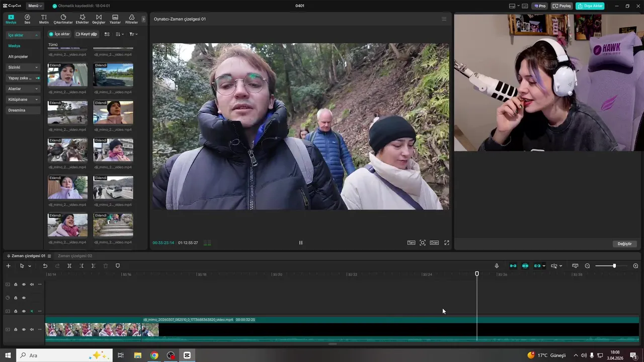
Task: Adjust the timeline zoom slider
Action: 614,266
